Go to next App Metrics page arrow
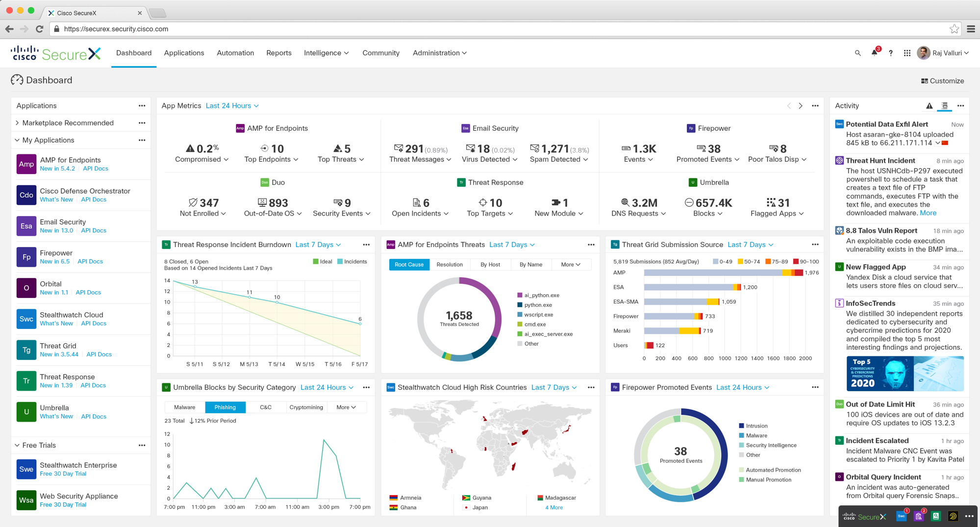This screenshot has height=527, width=980. click(x=801, y=106)
